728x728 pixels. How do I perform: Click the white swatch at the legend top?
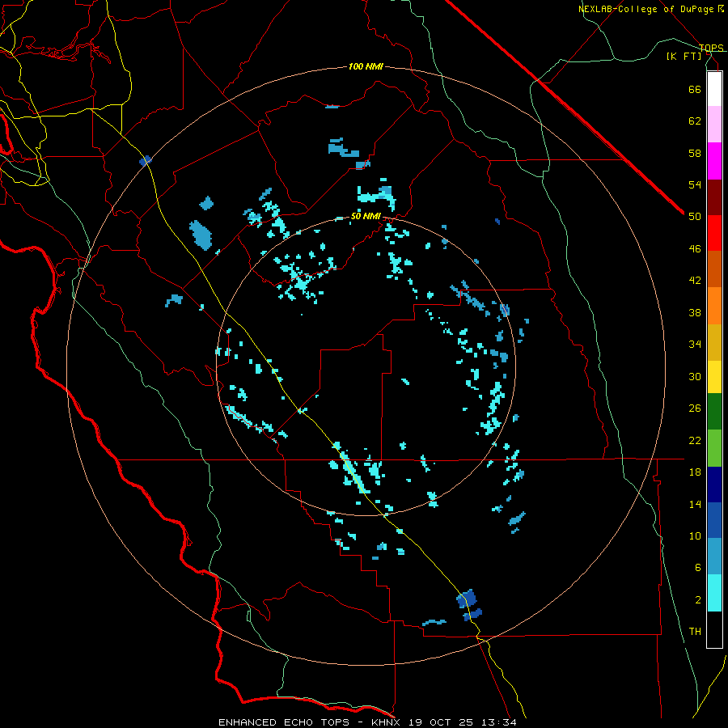tap(714, 89)
